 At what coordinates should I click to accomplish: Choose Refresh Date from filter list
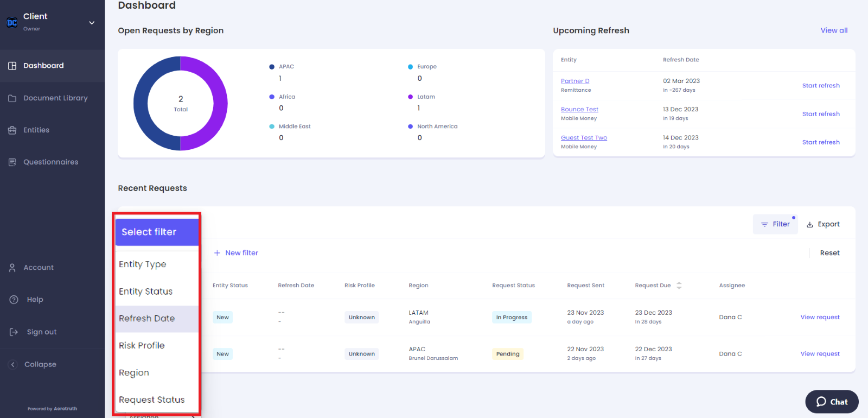146,319
